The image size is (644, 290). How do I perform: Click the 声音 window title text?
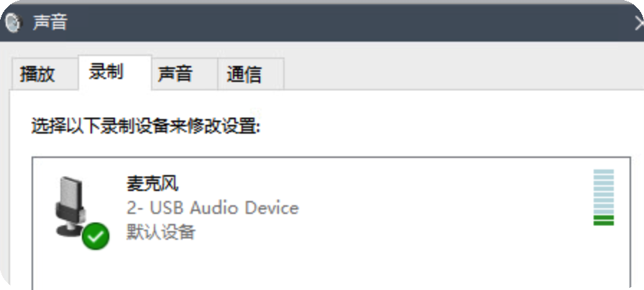click(50, 23)
